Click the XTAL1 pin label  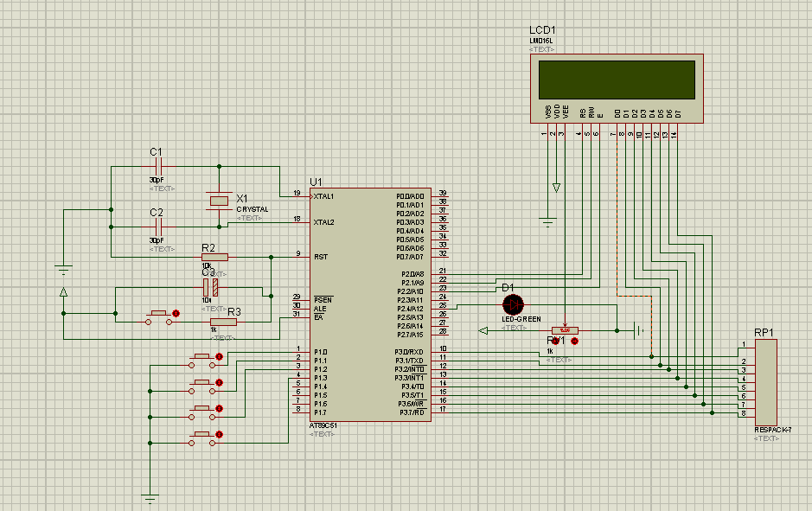click(323, 197)
